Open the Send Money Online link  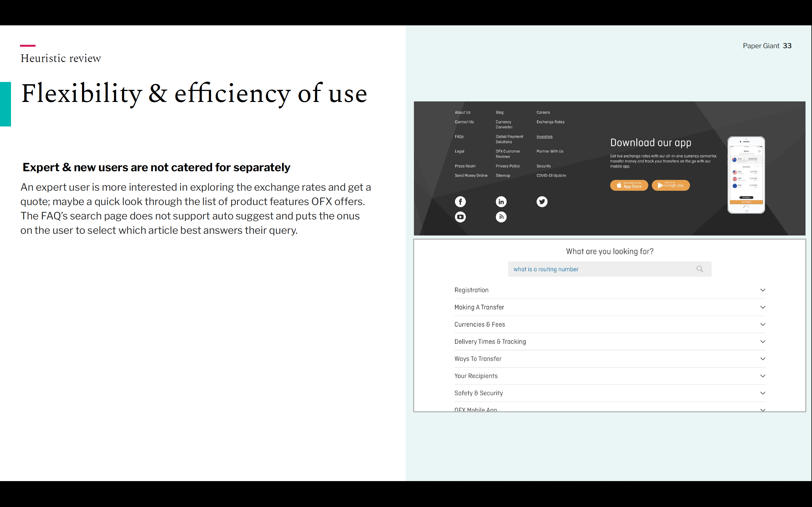point(471,176)
